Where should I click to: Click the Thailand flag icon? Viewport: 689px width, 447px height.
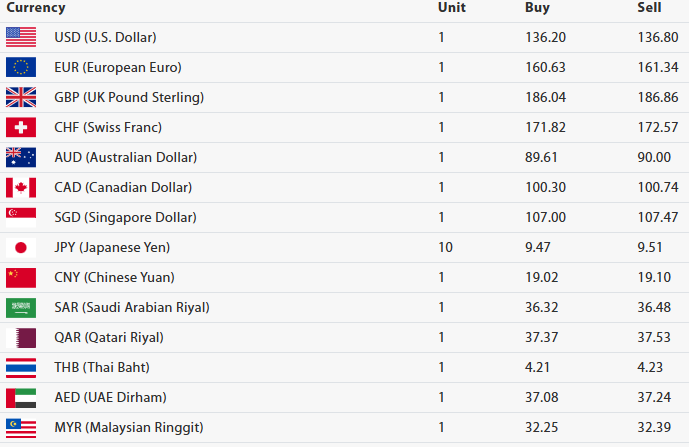coord(21,367)
